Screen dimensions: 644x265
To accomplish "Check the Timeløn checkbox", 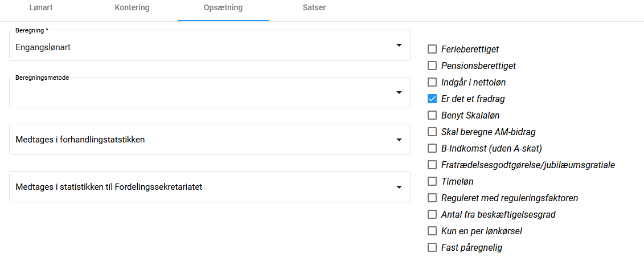I will [x=432, y=182].
